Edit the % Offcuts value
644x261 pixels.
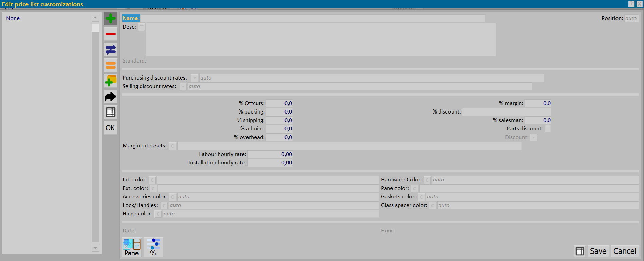click(x=279, y=103)
